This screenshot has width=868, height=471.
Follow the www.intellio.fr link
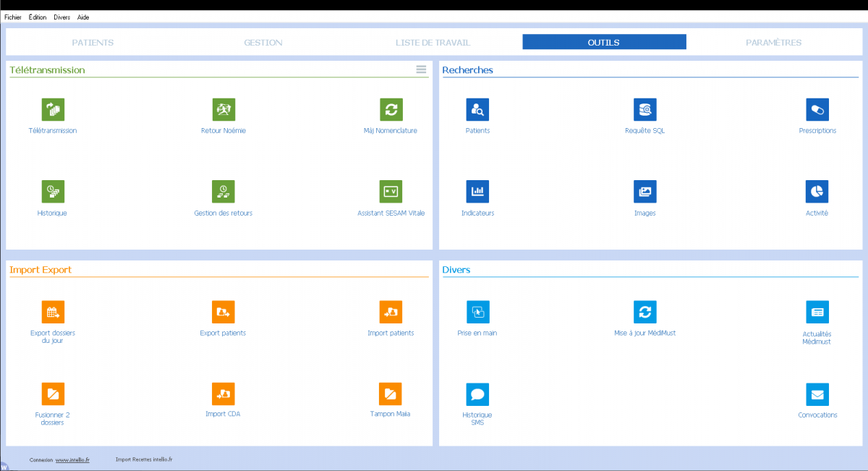click(72, 459)
